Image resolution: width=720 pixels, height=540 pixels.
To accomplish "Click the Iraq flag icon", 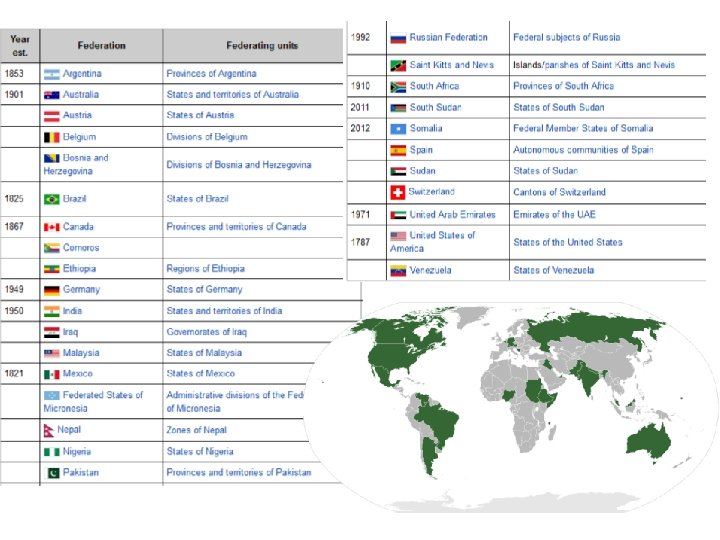I will [52, 332].
